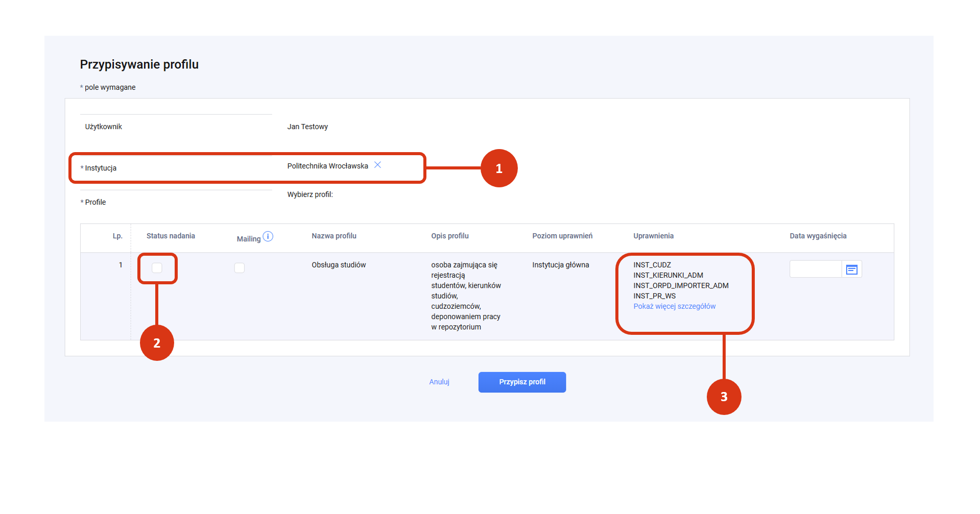Click the pole wymagane note
980x514 pixels.
[x=110, y=87]
